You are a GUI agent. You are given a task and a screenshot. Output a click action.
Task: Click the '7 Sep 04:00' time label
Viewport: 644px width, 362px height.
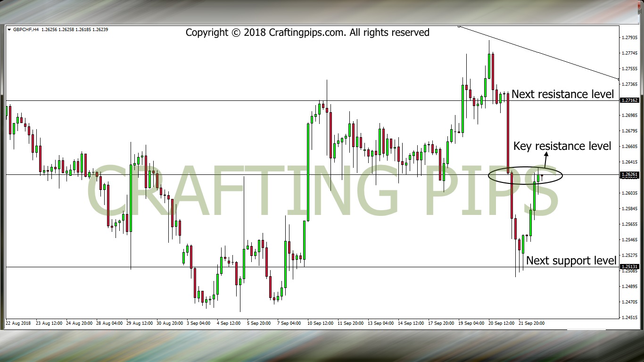click(289, 323)
